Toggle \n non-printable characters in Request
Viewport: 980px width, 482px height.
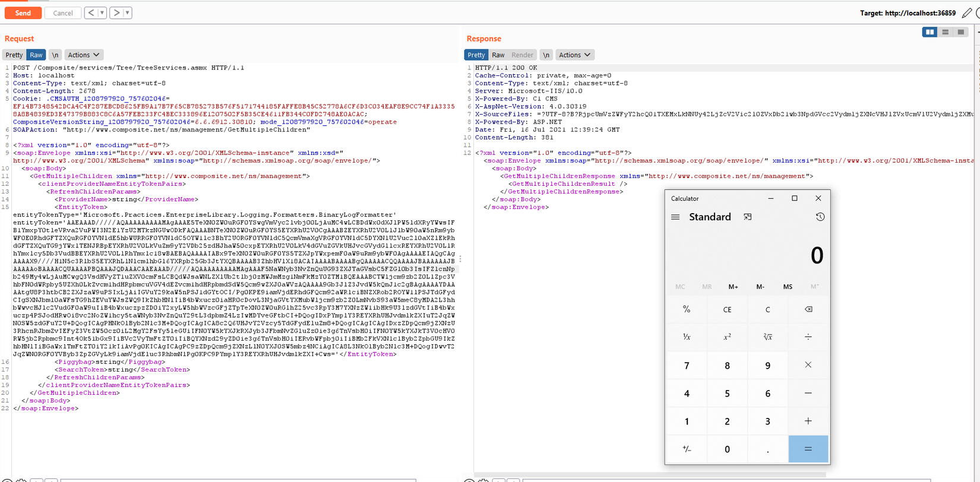(x=55, y=55)
